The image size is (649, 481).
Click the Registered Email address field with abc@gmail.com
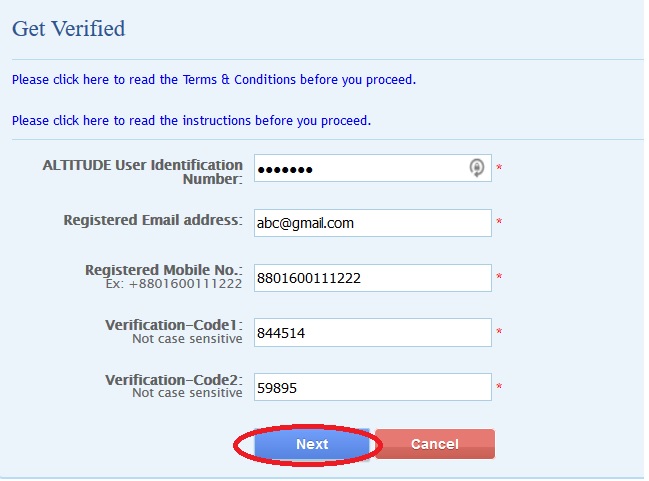372,223
